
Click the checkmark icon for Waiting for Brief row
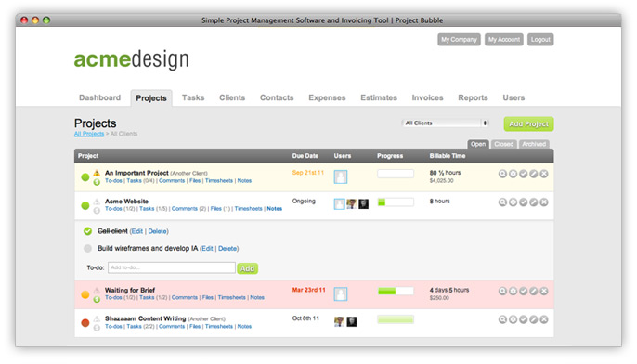pos(524,292)
